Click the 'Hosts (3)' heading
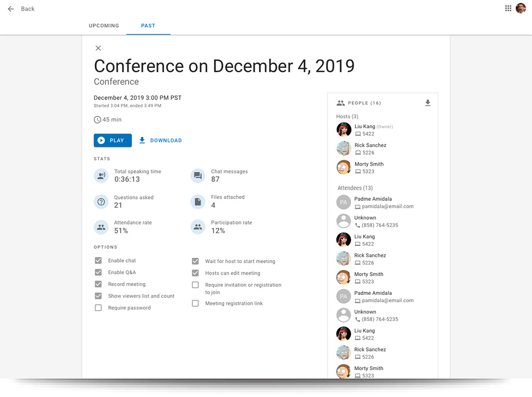532x397 pixels. tap(347, 117)
